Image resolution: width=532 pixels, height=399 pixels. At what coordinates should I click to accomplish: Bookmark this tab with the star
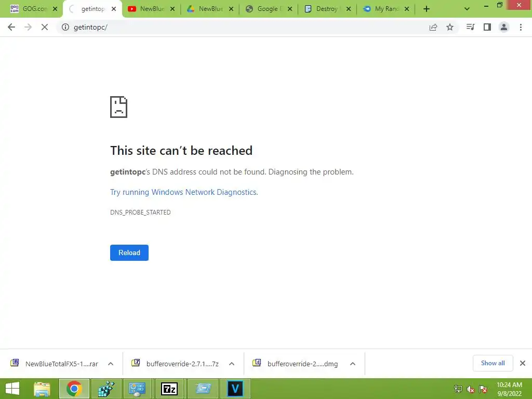(450, 27)
